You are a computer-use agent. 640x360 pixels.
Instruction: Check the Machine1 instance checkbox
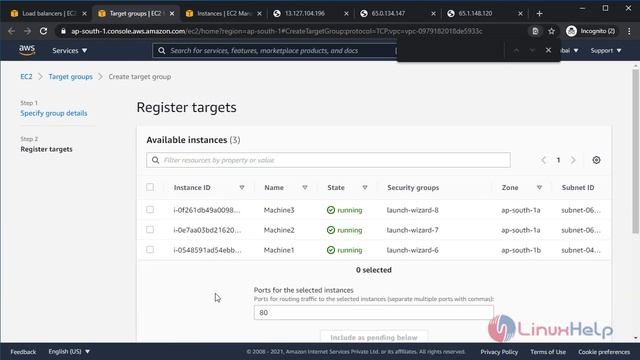pos(150,249)
